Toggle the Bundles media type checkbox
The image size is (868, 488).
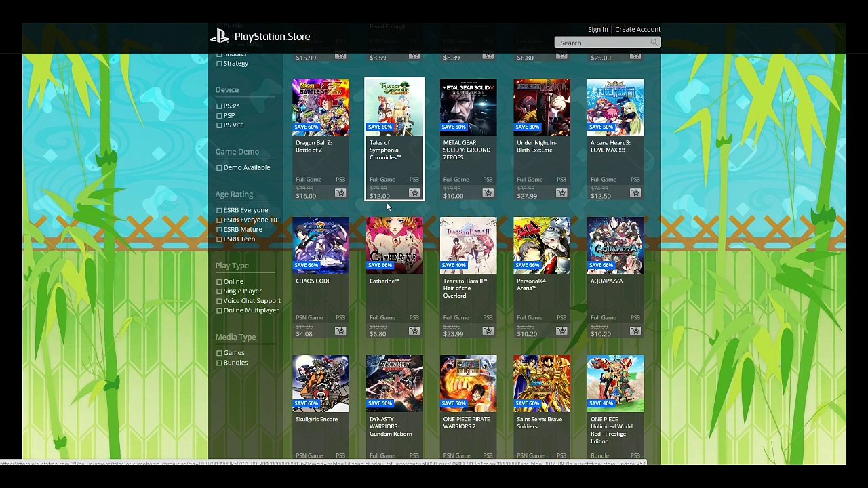[x=219, y=363]
